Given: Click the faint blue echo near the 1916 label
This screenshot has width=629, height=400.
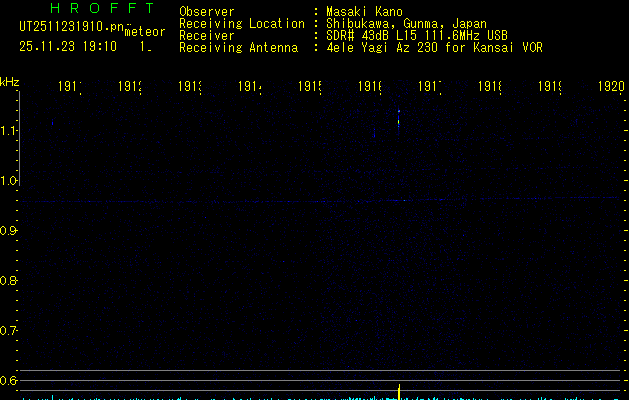Looking at the screenshot, I should click(x=374, y=133).
